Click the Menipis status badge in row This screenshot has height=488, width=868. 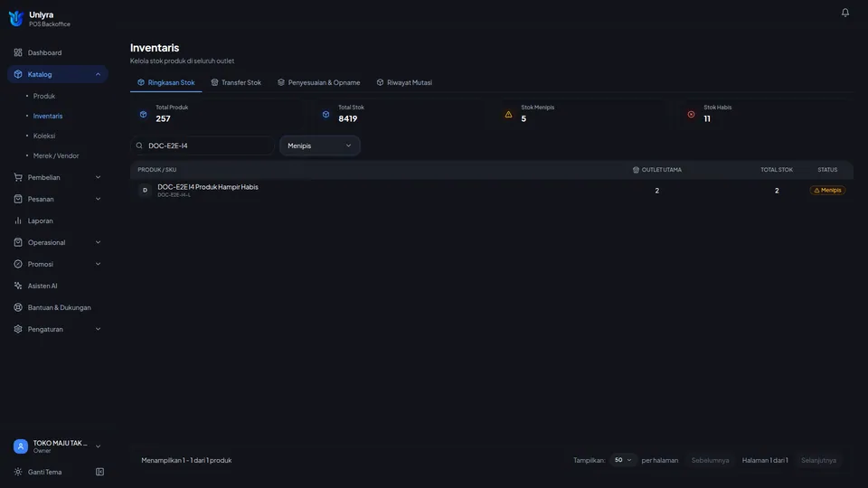[827, 190]
